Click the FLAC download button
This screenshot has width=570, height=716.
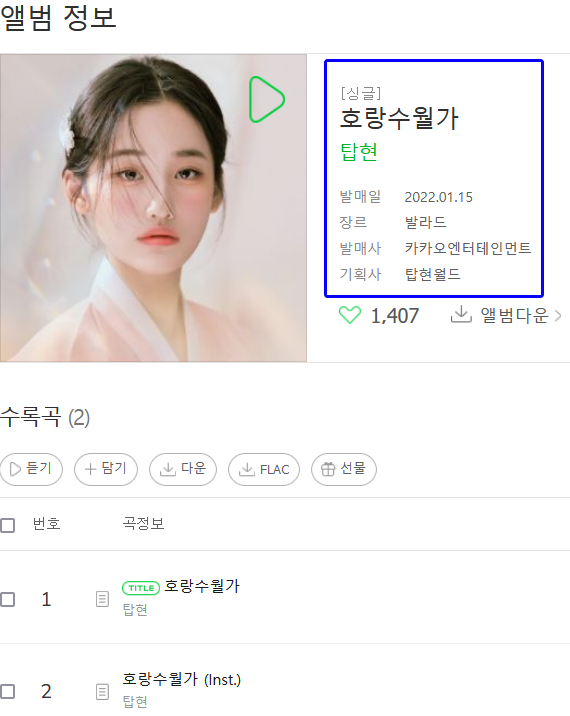point(264,469)
